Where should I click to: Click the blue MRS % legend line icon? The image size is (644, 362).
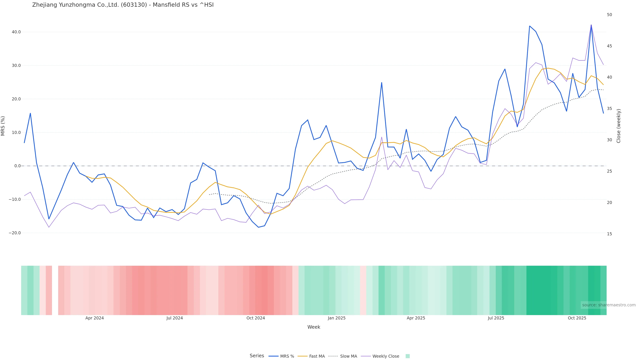coord(274,356)
